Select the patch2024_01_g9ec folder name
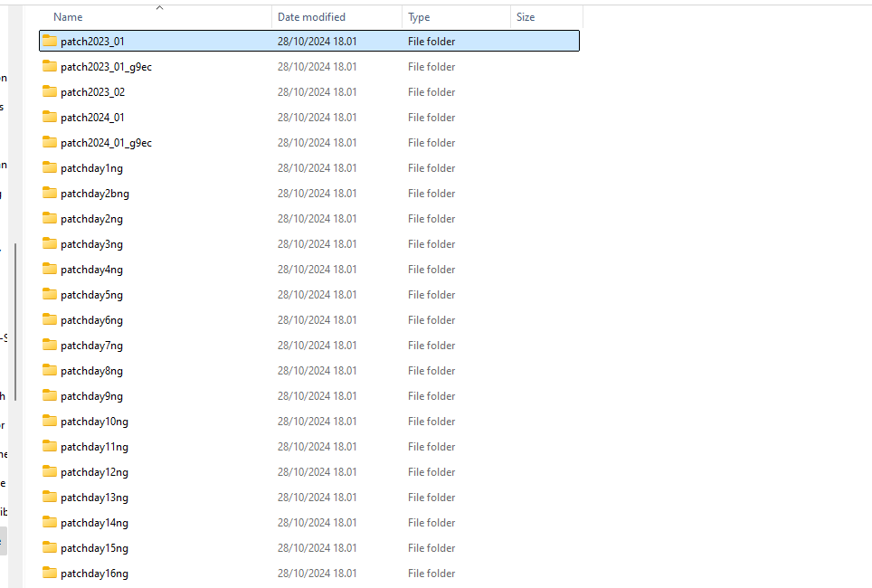Image resolution: width=872 pixels, height=588 pixels. 106,143
